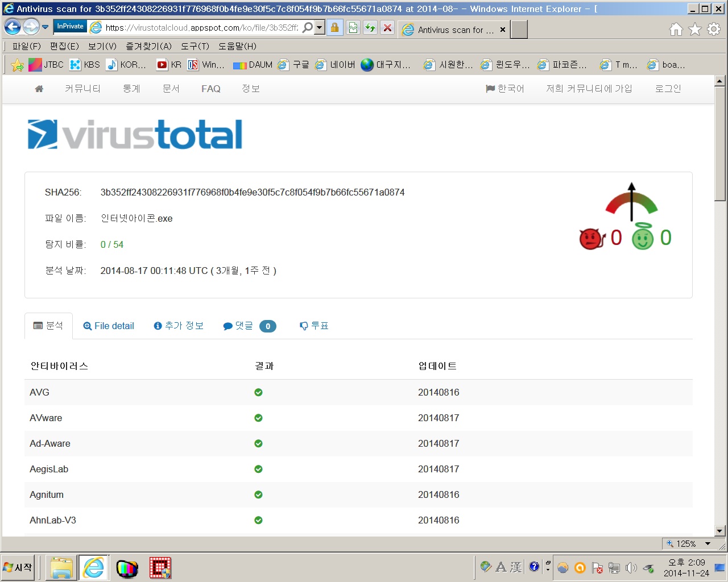
Task: Click the network tray icon
Action: click(614, 567)
